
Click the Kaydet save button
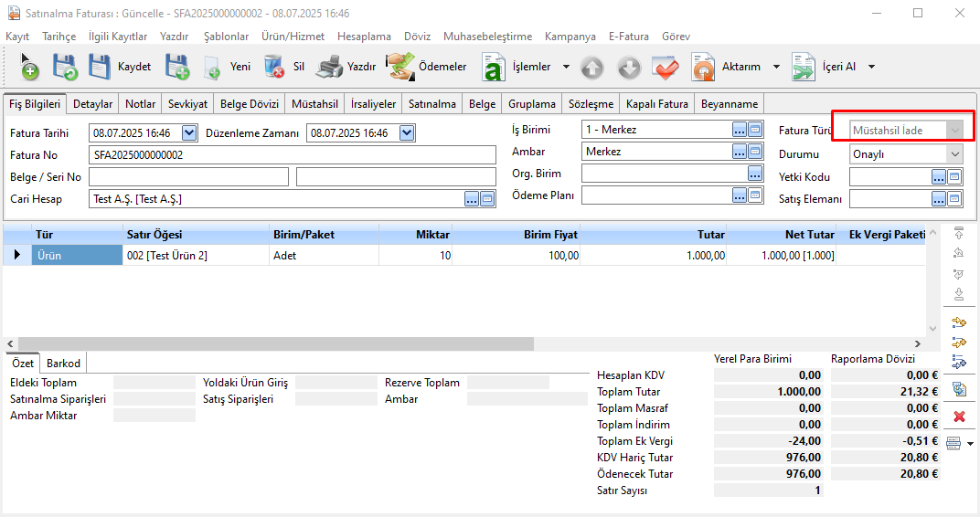click(119, 67)
